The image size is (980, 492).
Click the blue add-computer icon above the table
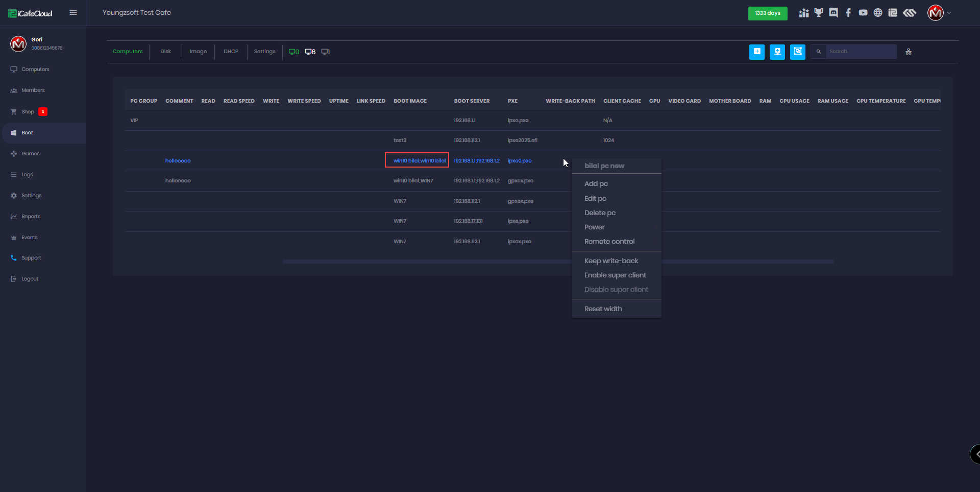[x=757, y=52]
